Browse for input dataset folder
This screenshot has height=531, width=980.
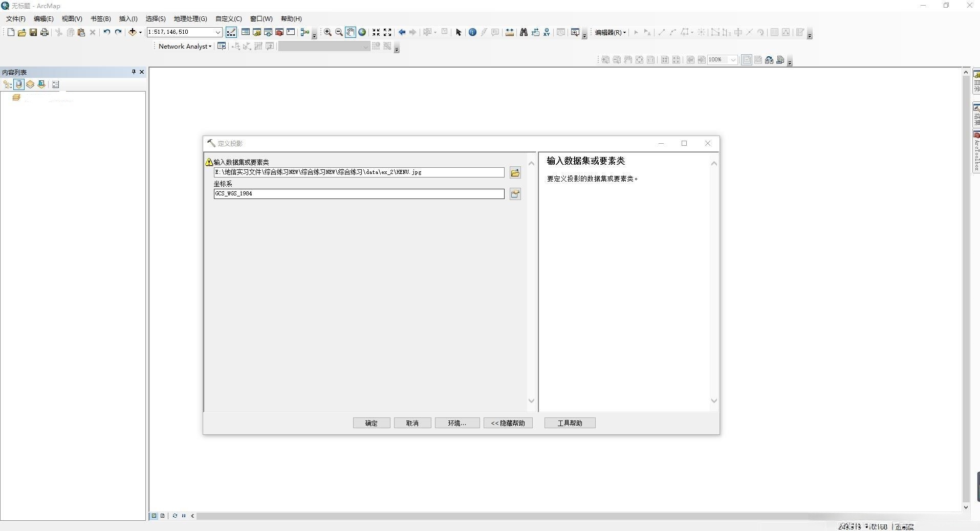click(515, 173)
